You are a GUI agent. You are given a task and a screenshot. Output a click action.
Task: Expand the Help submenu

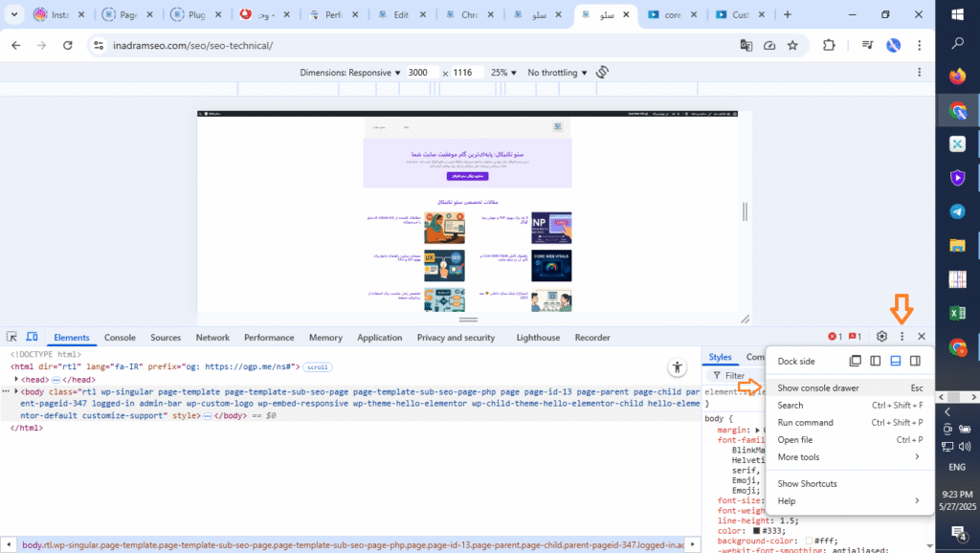[x=849, y=500]
